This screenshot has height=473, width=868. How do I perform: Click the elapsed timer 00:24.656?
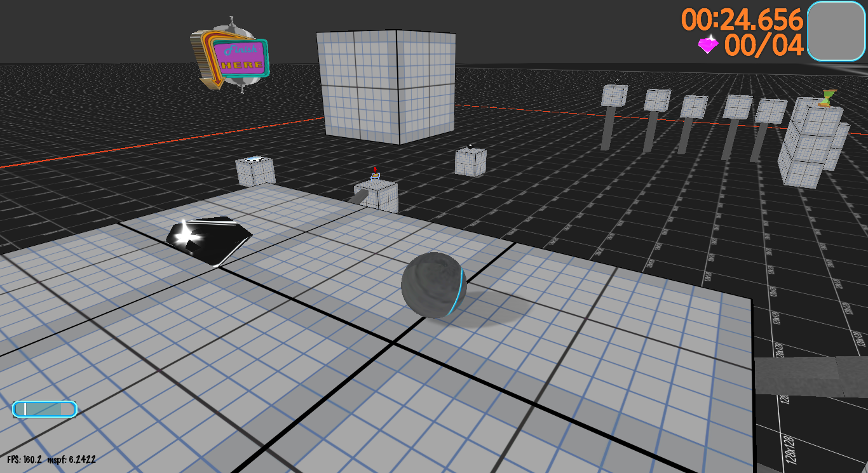coord(742,20)
